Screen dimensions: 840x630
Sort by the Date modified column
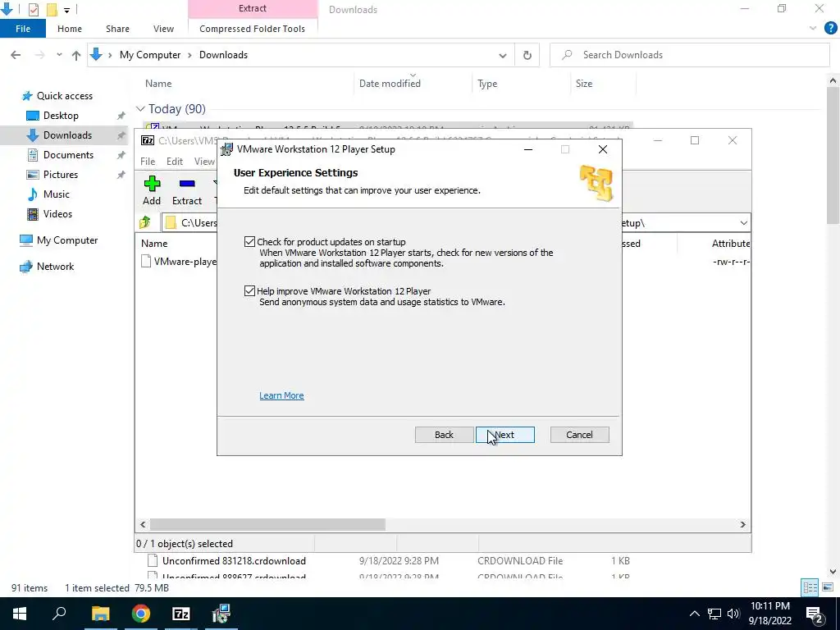tap(390, 84)
